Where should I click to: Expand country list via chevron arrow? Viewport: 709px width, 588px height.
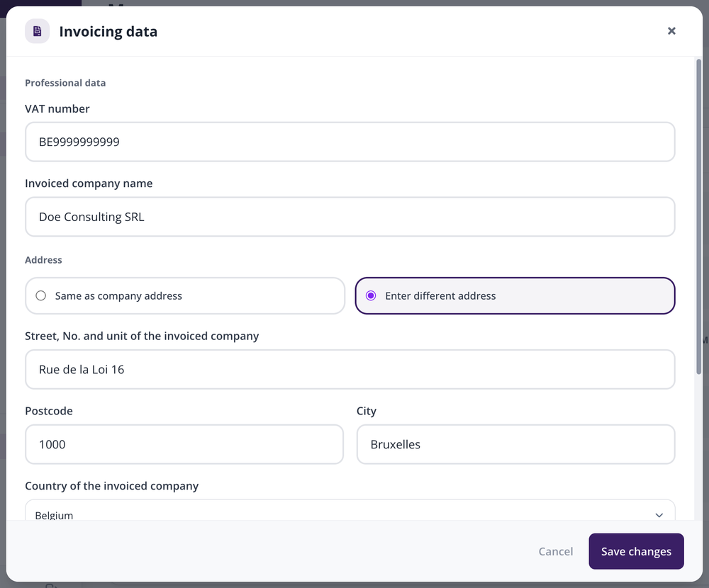659,515
